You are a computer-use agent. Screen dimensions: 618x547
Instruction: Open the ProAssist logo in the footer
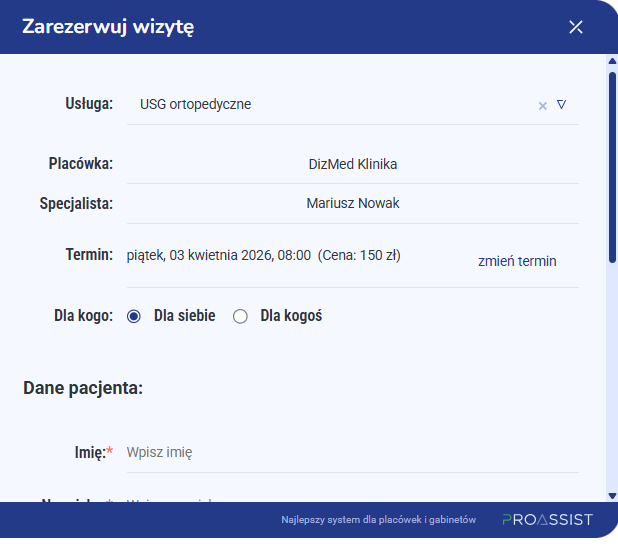[547, 520]
